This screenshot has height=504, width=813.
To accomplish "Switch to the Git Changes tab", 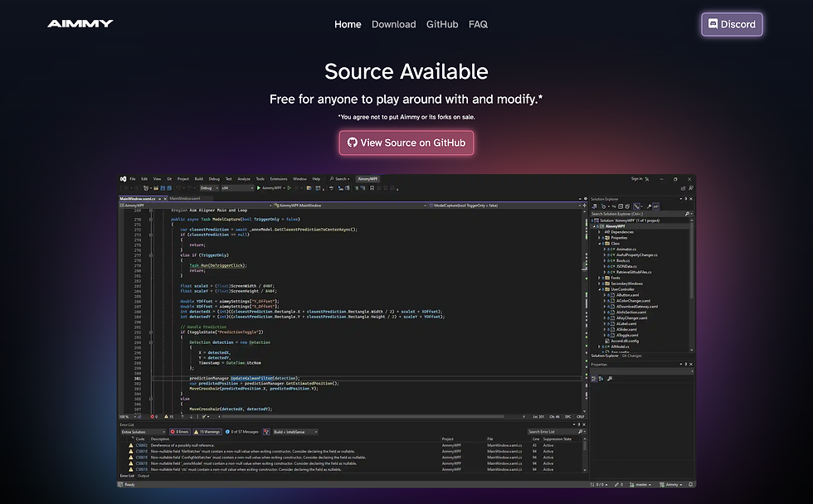I will click(631, 356).
